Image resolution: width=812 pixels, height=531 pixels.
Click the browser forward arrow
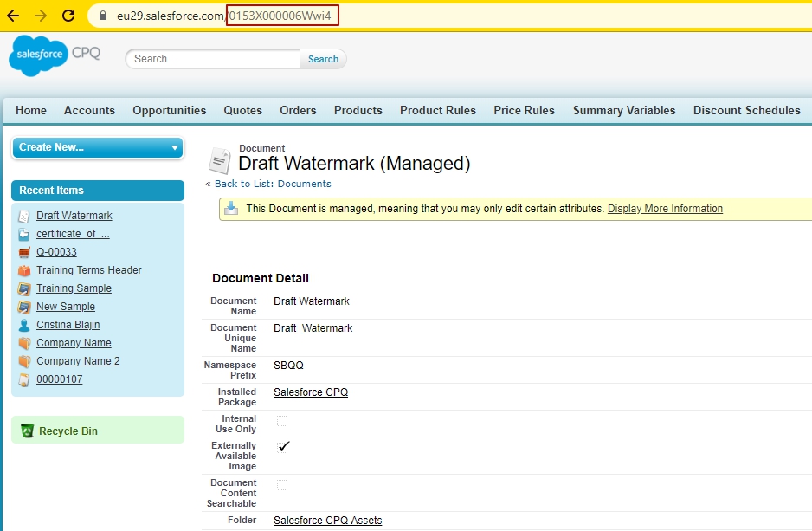[41, 16]
